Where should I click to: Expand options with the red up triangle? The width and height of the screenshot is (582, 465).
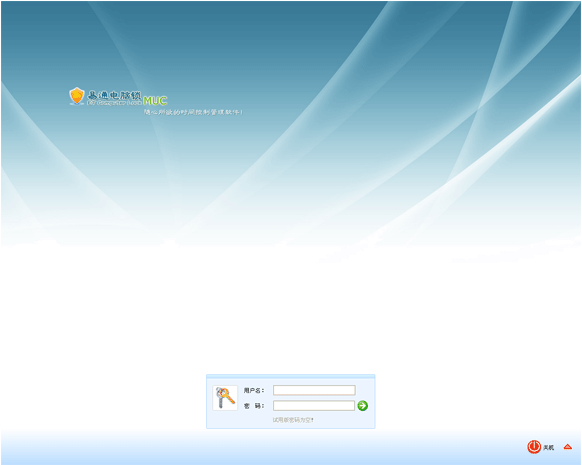[568, 447]
